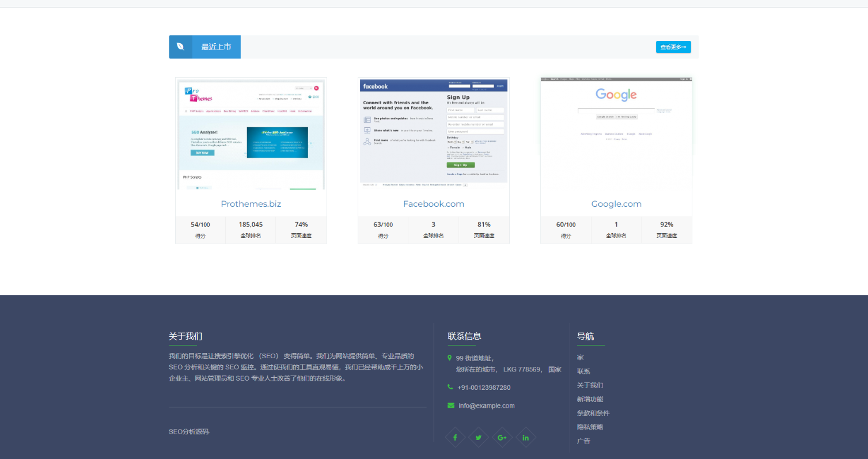Click the 查看更多 button
The image size is (868, 459).
point(673,47)
